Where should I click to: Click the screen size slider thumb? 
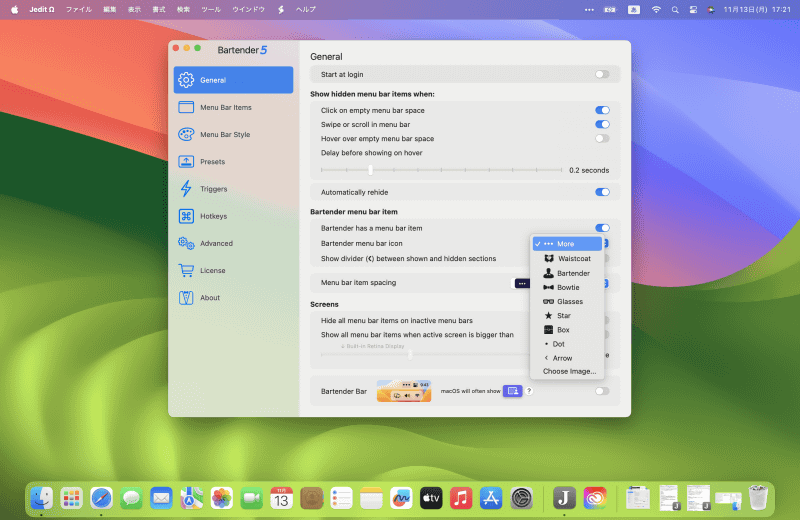(x=410, y=355)
